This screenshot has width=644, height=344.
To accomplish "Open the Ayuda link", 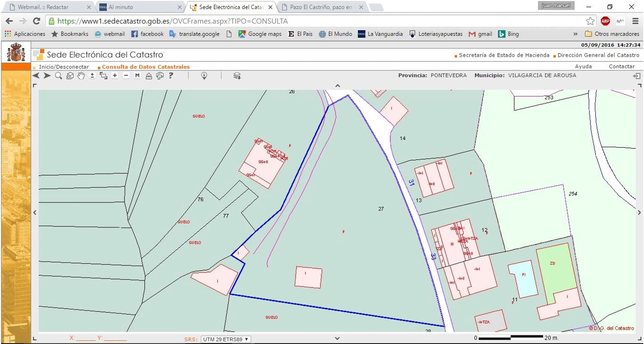I will 583,67.
